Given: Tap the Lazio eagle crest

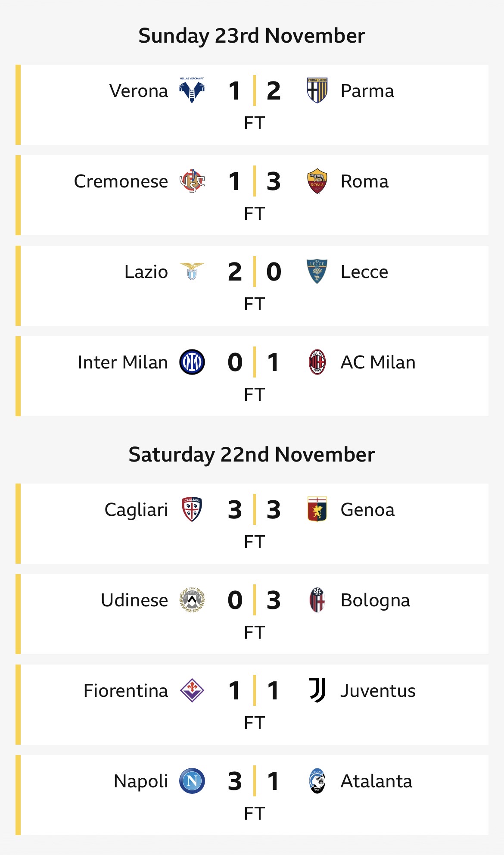Looking at the screenshot, I should (192, 271).
